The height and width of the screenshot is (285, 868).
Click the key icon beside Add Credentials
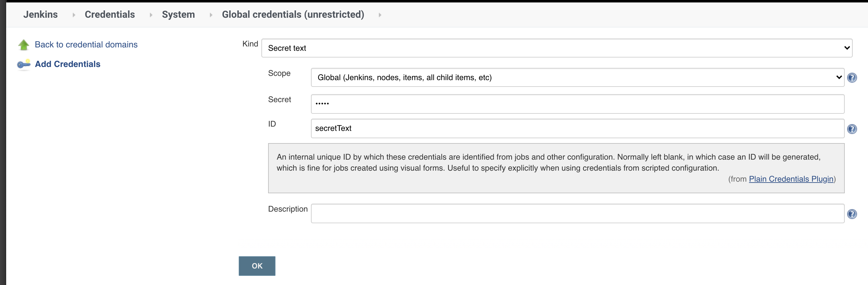(24, 64)
